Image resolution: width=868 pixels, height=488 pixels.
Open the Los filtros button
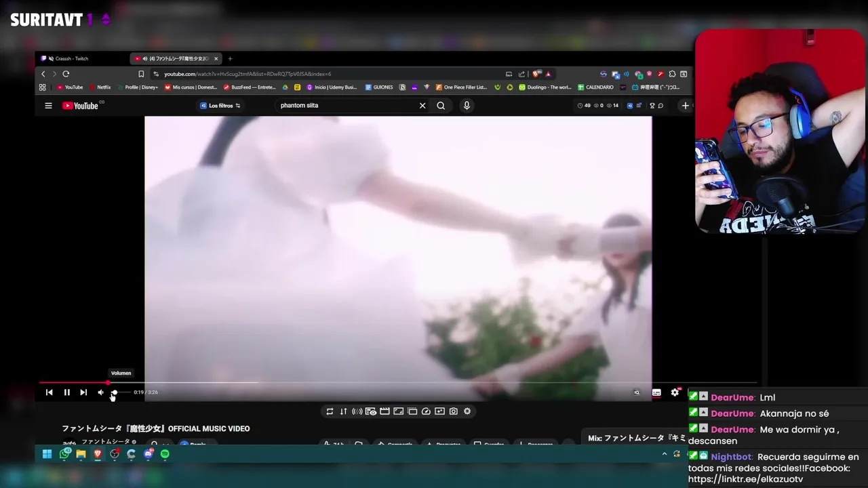coord(220,106)
